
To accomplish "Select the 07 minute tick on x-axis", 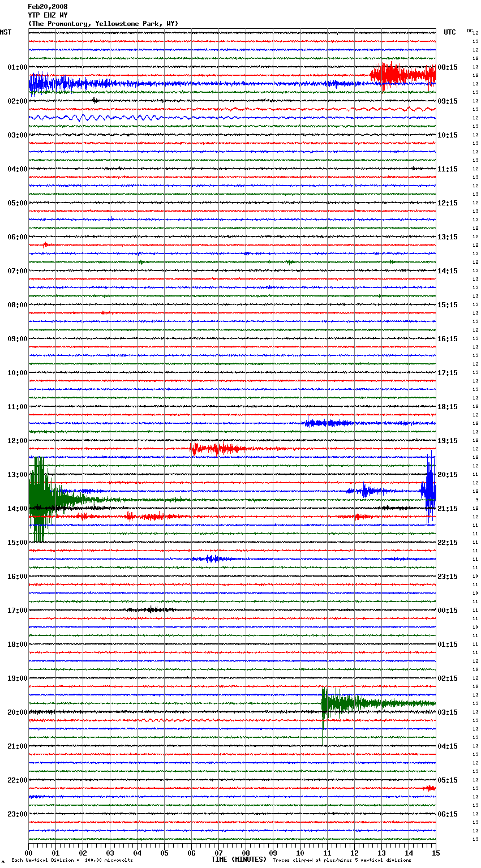I will pos(218,853).
